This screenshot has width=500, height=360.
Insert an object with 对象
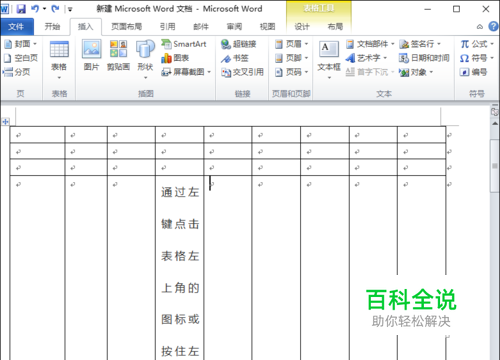pos(416,72)
